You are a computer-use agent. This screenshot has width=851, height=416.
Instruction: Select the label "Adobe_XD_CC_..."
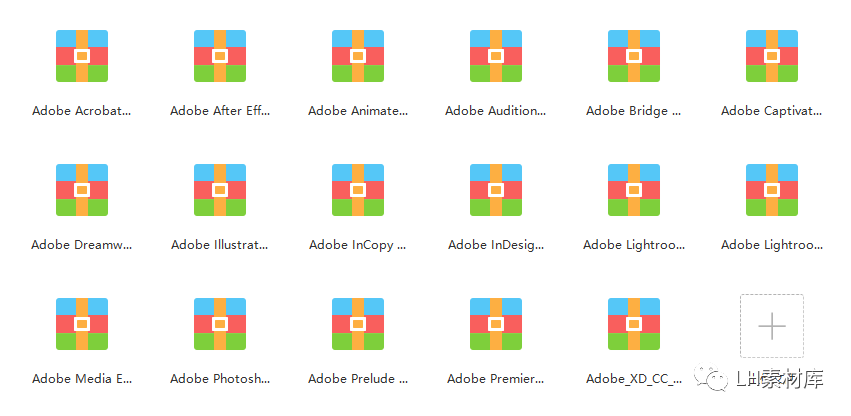pos(634,379)
